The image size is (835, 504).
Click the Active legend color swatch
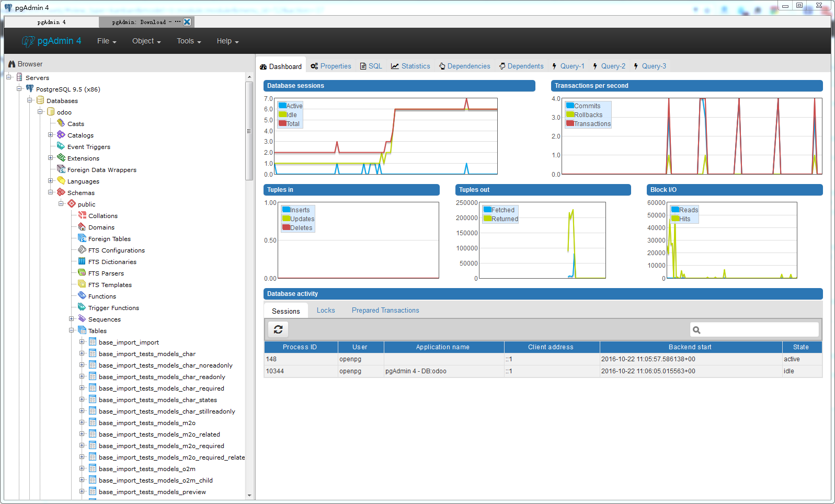point(282,106)
